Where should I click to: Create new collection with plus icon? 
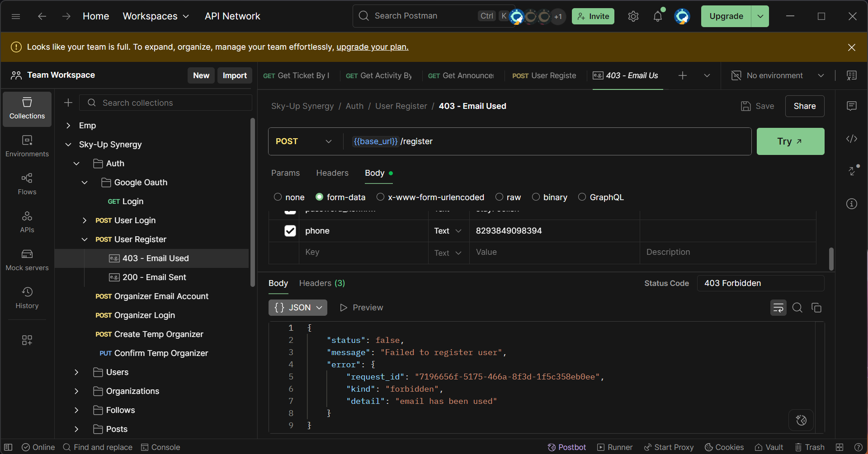(x=68, y=103)
